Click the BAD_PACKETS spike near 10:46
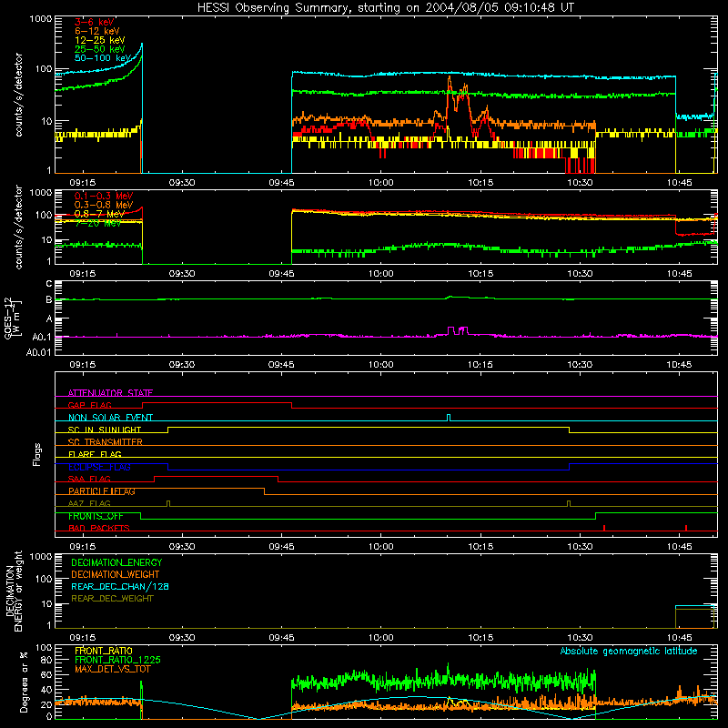 click(x=686, y=528)
